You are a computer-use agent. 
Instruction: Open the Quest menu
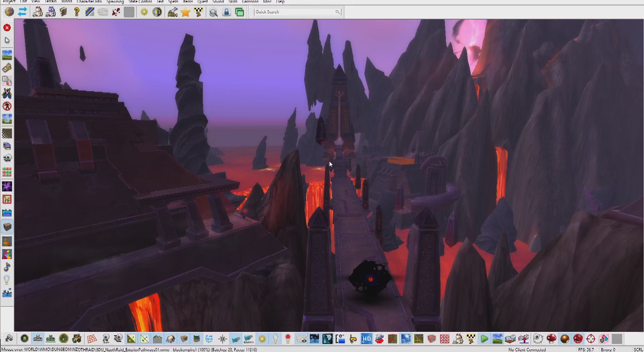point(202,2)
